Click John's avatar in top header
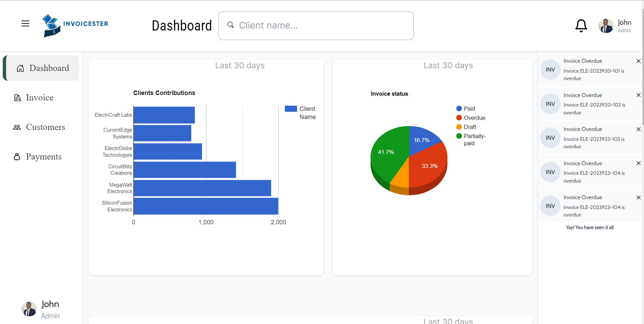Image resolution: width=644 pixels, height=324 pixels. click(606, 26)
